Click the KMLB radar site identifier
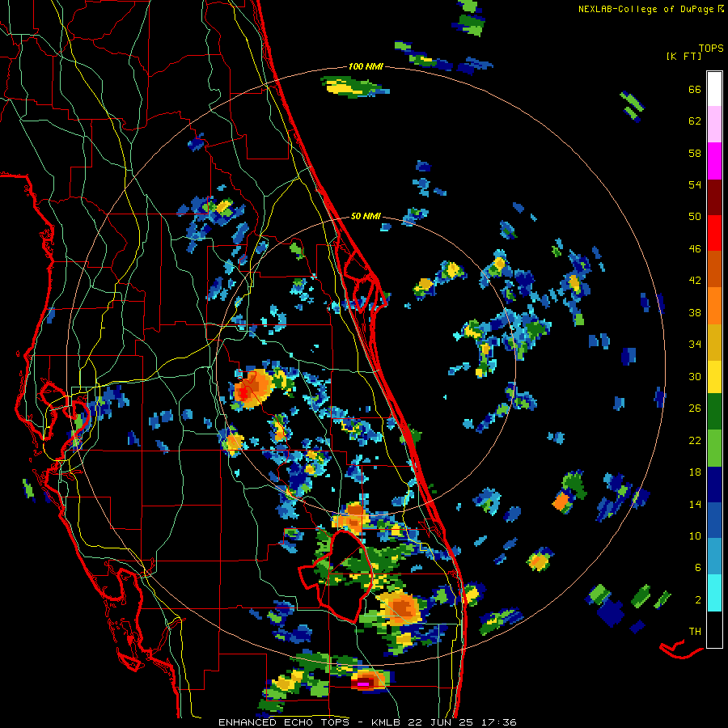The height and width of the screenshot is (728, 728). [387, 722]
